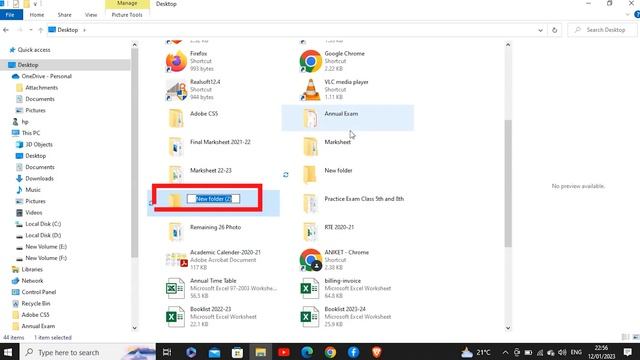
Task: Launch Brave browser from taskbar
Action: pos(376,352)
